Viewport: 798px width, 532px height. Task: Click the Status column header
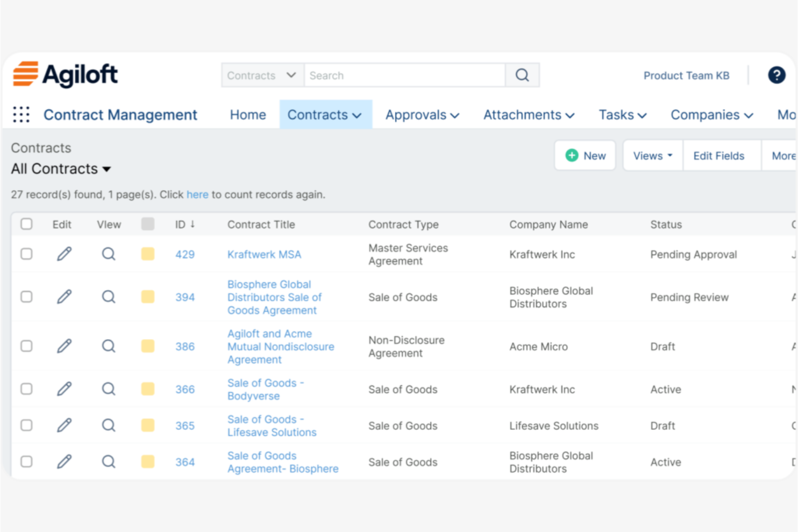666,224
